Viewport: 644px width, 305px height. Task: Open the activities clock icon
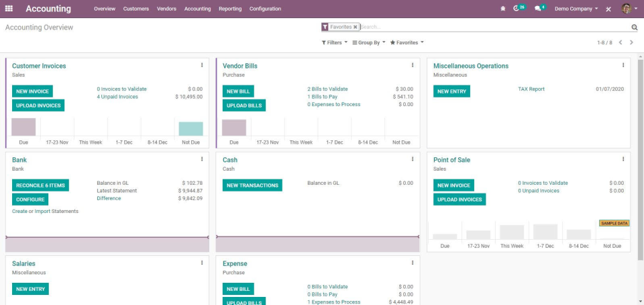tap(517, 9)
